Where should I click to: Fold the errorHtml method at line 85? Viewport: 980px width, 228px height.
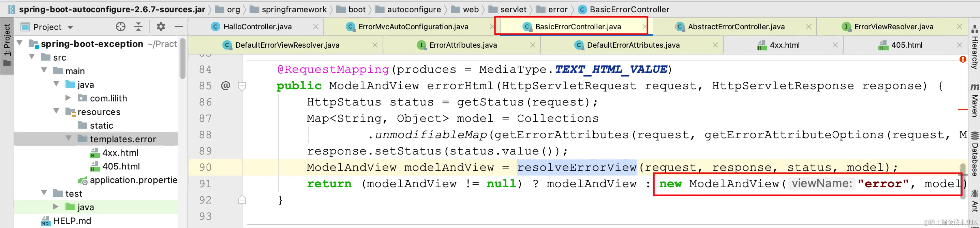(242, 86)
